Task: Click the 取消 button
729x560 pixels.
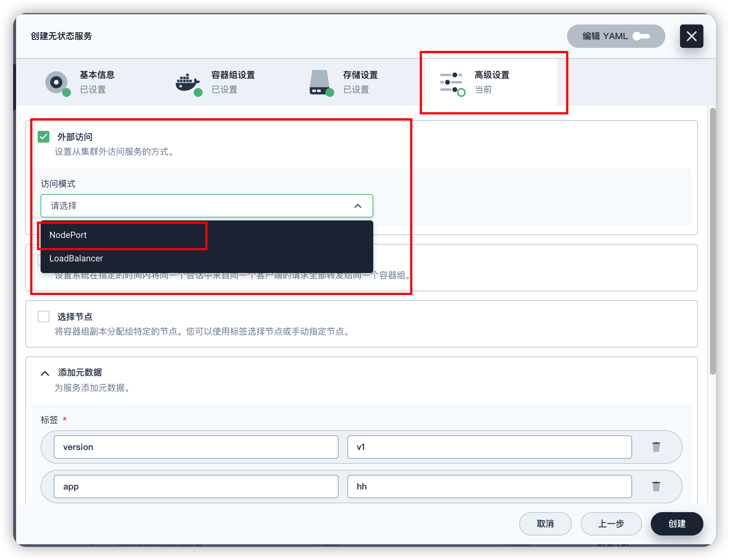Action: [x=545, y=524]
